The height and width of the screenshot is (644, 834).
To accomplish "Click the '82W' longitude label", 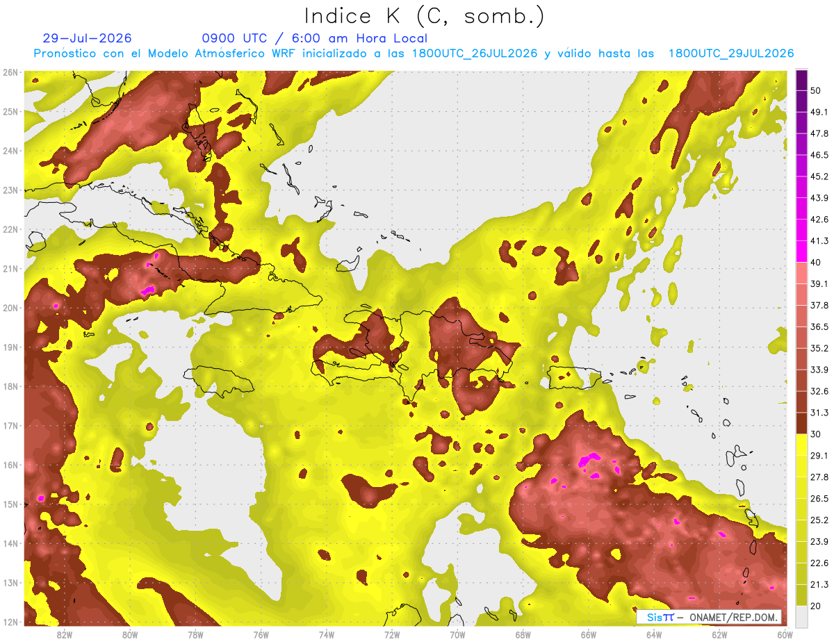I will click(x=64, y=635).
